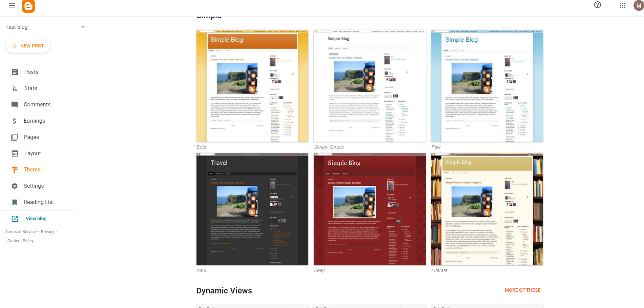Open the Help question mark icon
Image resolution: width=644 pixels, height=308 pixels.
pos(598,5)
